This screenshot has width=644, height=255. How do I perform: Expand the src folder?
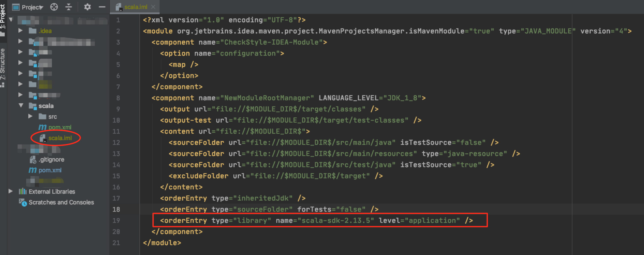coord(30,116)
